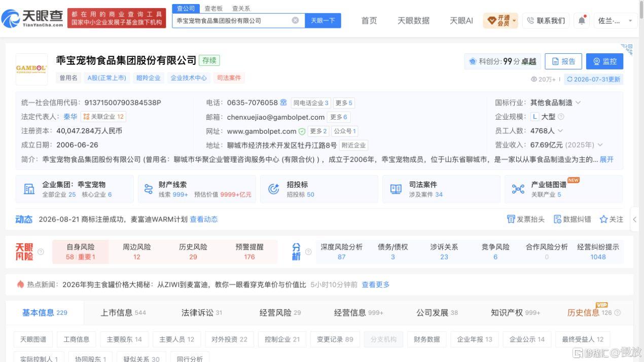Open the 首页 nav item
The height and width of the screenshot is (362, 644).
pos(369,20)
